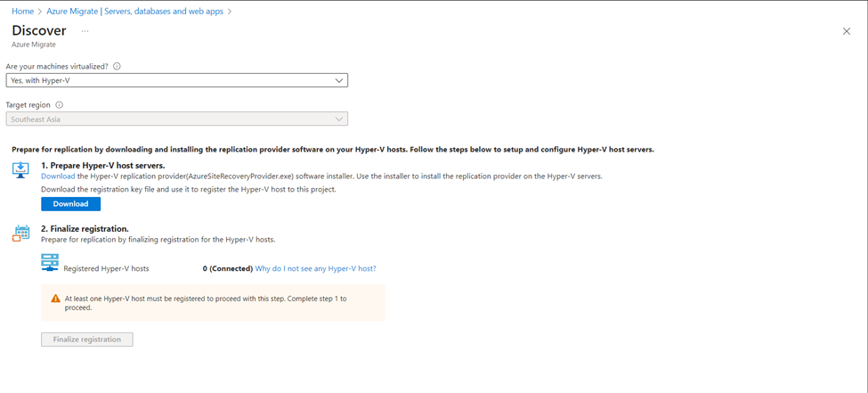Click the blue Download button for registration key
Image resolution: width=868 pixels, height=393 pixels.
(x=71, y=204)
